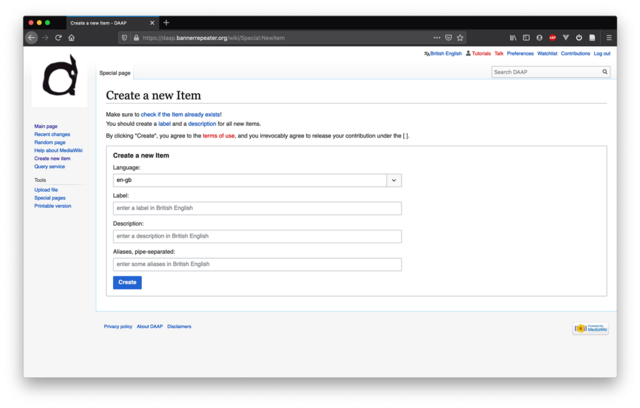
Task: Click the language icon beside British English
Action: pos(427,53)
